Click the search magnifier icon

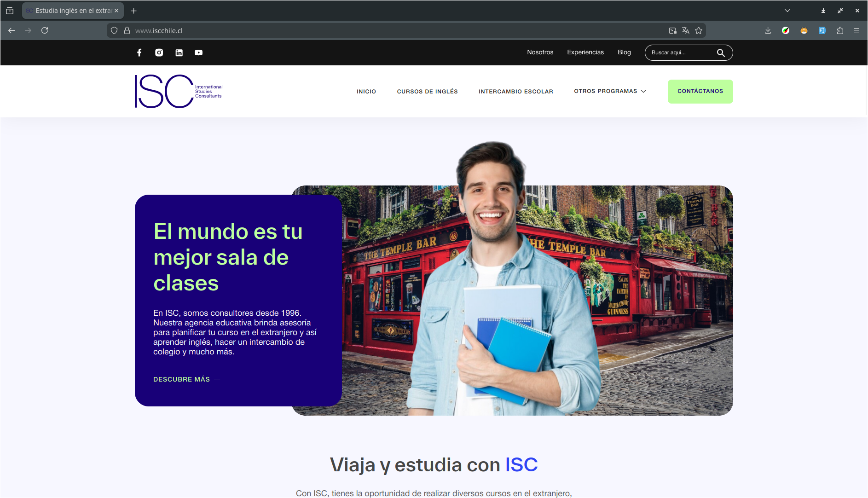coord(720,53)
